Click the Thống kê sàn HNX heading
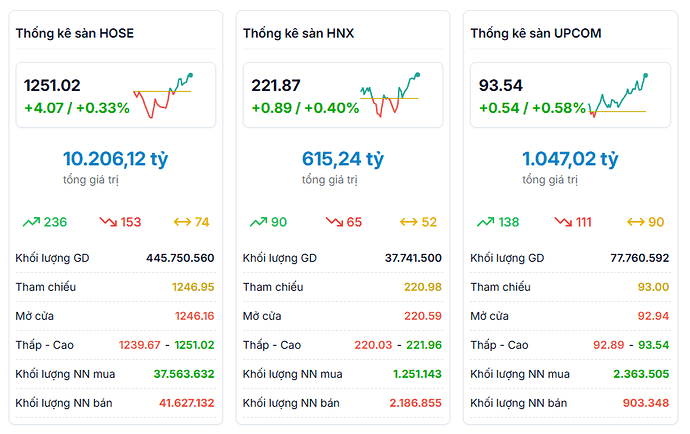Viewport: 690px width, 434px height. [x=298, y=34]
